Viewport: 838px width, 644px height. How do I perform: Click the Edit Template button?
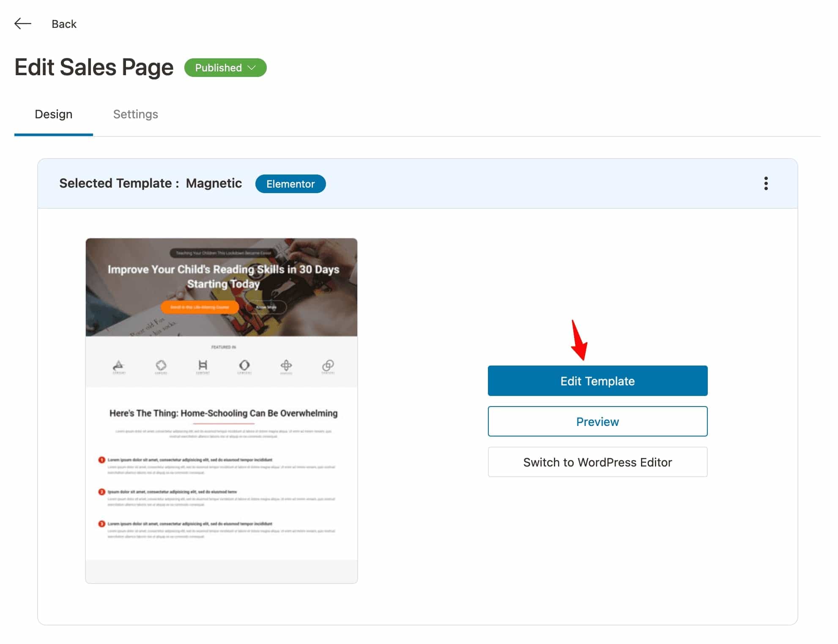(x=597, y=380)
